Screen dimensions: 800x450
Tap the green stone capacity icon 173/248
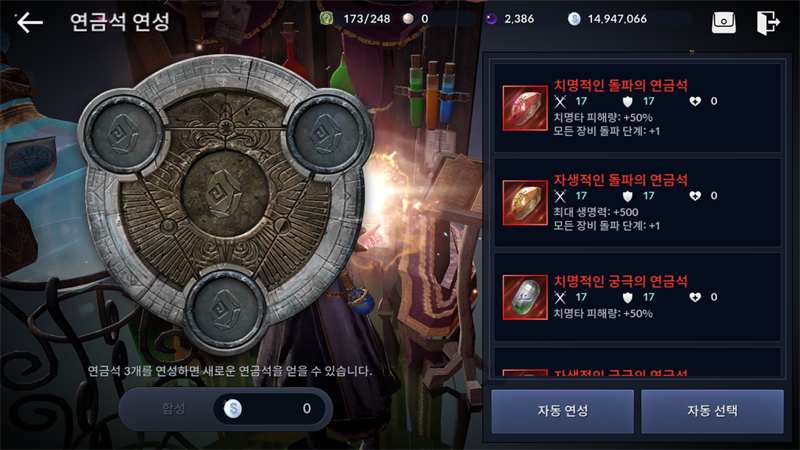[327, 19]
